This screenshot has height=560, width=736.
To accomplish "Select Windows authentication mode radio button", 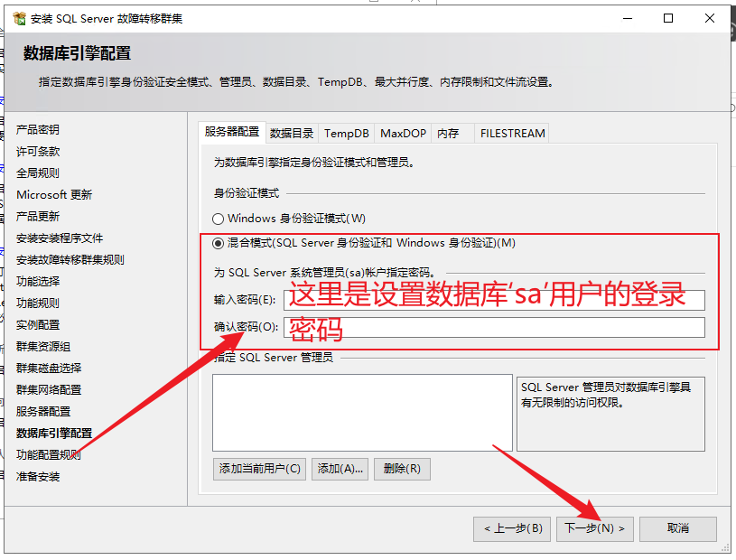I will (x=218, y=219).
